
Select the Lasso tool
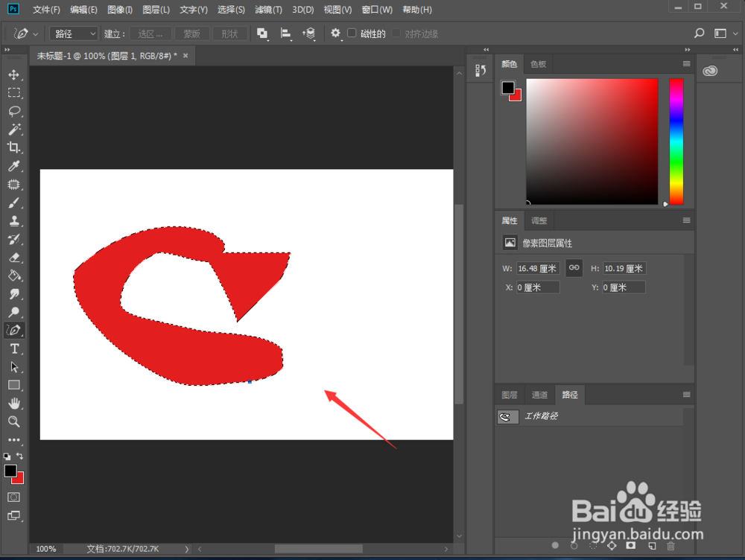[13, 111]
